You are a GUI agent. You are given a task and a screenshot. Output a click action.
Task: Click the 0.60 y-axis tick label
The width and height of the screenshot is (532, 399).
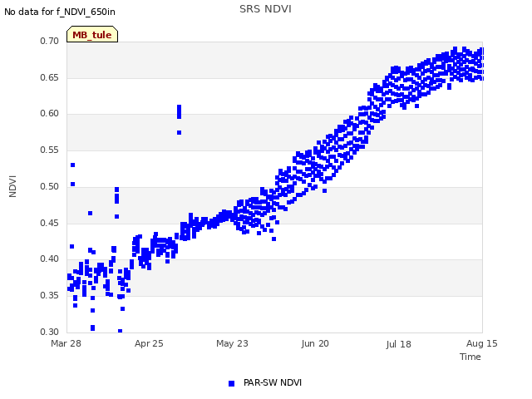[x=50, y=114]
